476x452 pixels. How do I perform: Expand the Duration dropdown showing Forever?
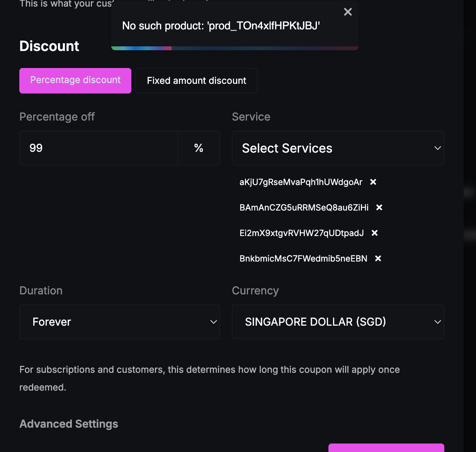120,322
